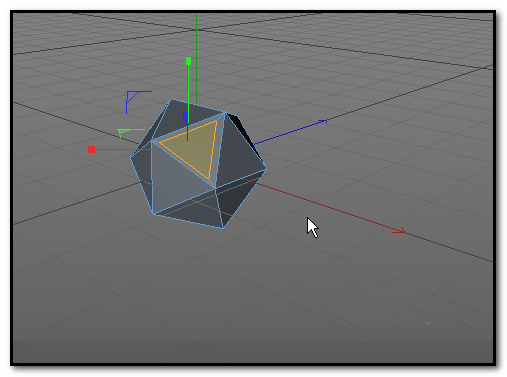Click the red world X-axis arrow tip
The image size is (507, 377).
pos(400,231)
